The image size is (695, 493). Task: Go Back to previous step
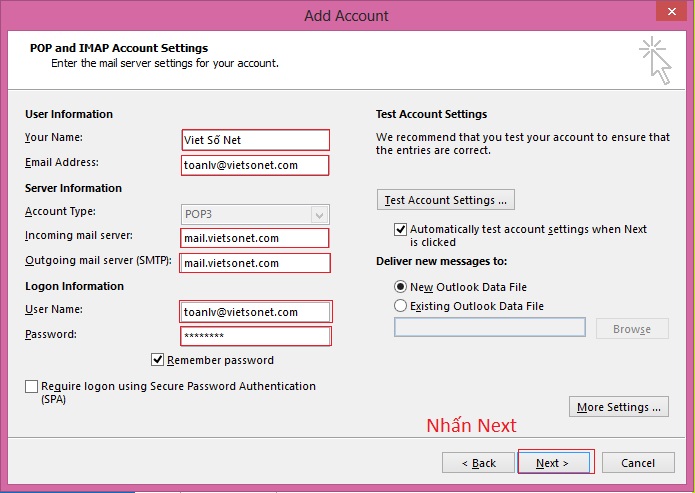click(x=478, y=463)
